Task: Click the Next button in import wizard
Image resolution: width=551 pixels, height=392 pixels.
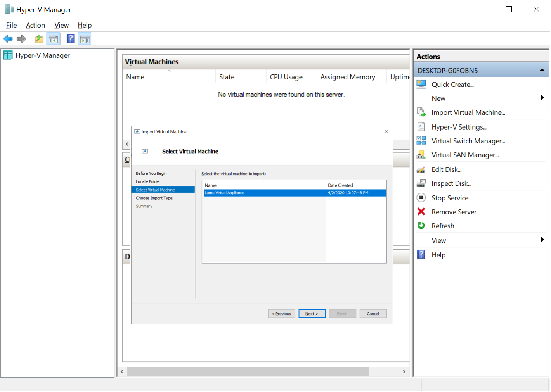Action: [x=312, y=314]
